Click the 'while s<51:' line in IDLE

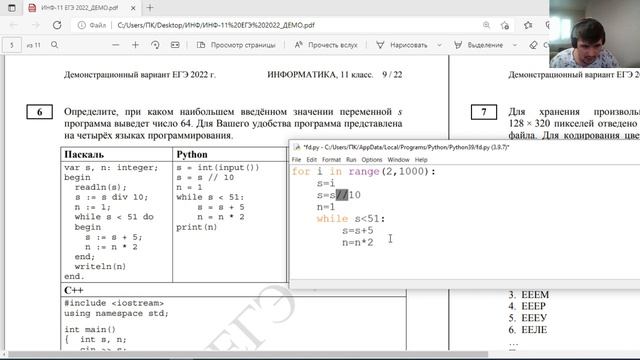pos(351,219)
